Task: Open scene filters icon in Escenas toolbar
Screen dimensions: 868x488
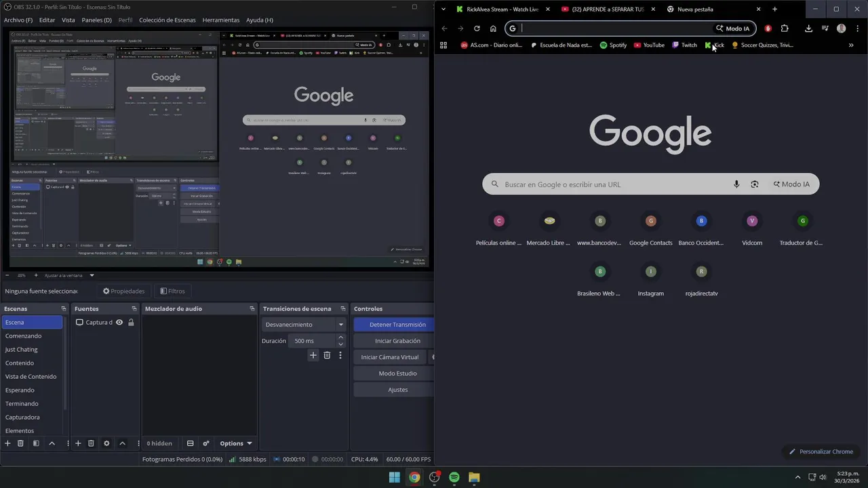Action: click(x=36, y=443)
